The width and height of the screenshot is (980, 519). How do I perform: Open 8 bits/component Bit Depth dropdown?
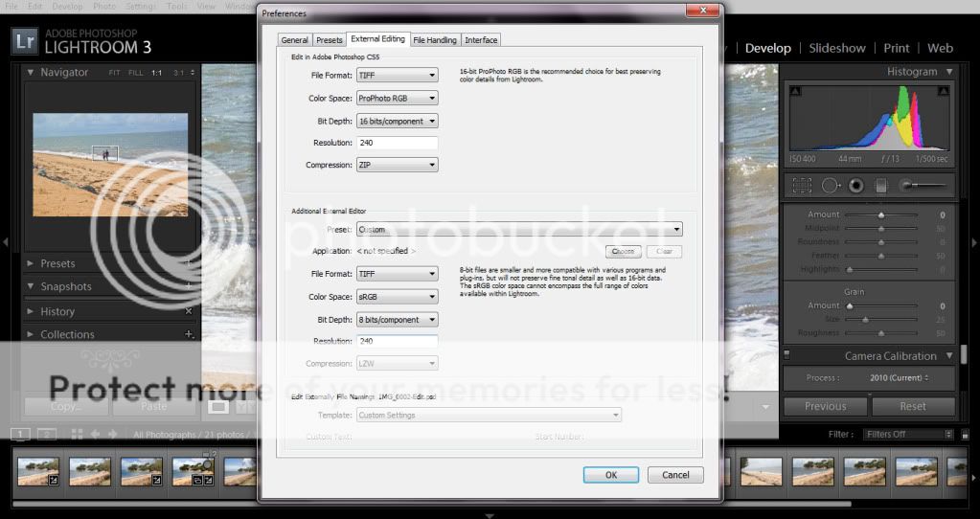click(x=397, y=320)
